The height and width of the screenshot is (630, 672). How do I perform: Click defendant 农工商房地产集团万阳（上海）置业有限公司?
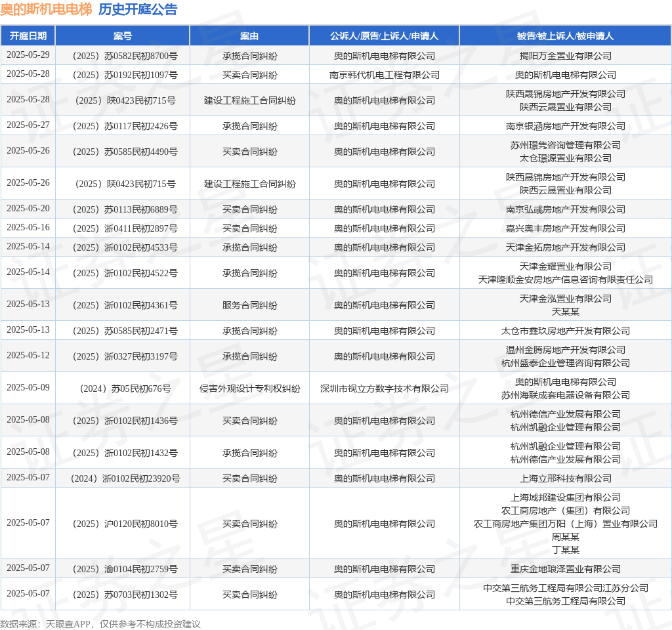coord(565,524)
